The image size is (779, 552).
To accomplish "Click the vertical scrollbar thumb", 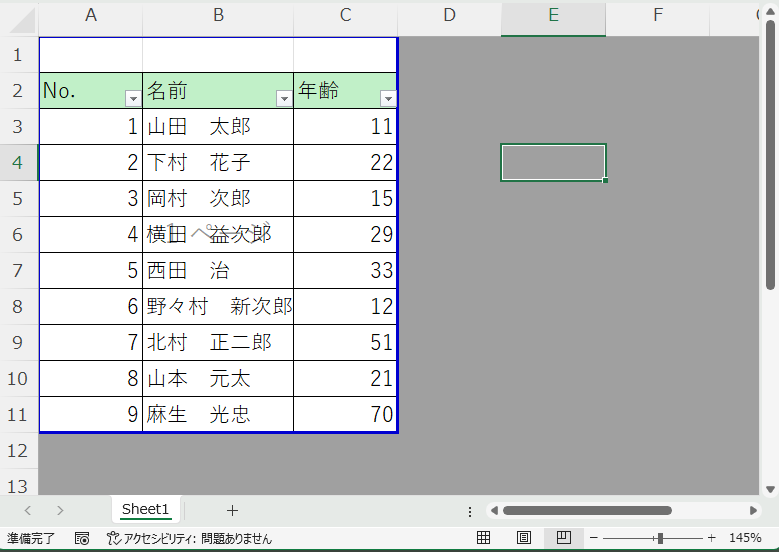I will (x=771, y=155).
